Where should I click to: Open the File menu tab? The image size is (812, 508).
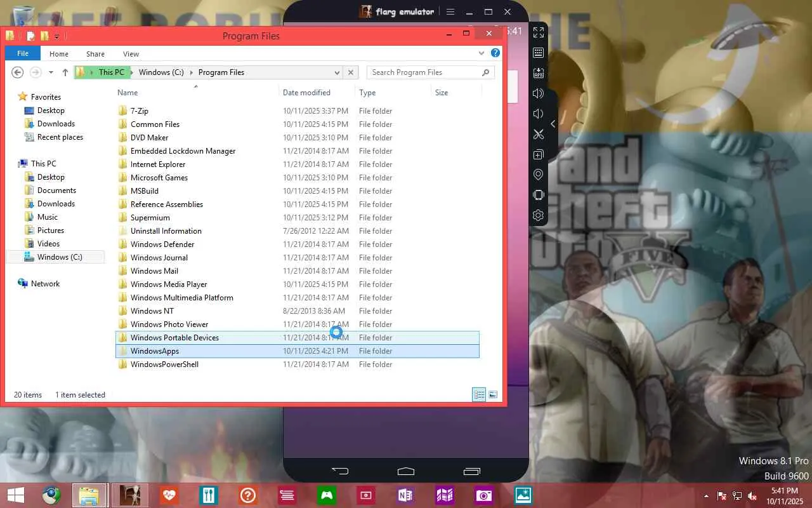pos(23,54)
